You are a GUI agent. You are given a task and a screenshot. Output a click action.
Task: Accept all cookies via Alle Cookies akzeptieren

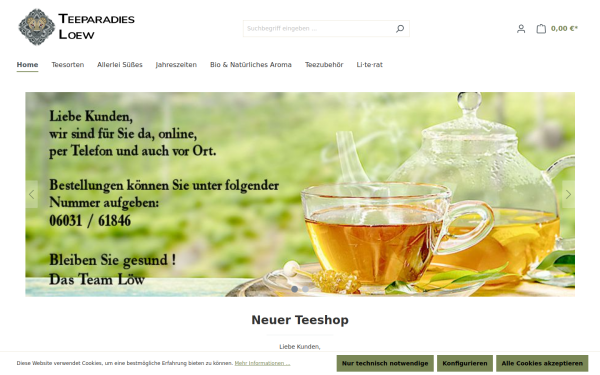point(542,364)
